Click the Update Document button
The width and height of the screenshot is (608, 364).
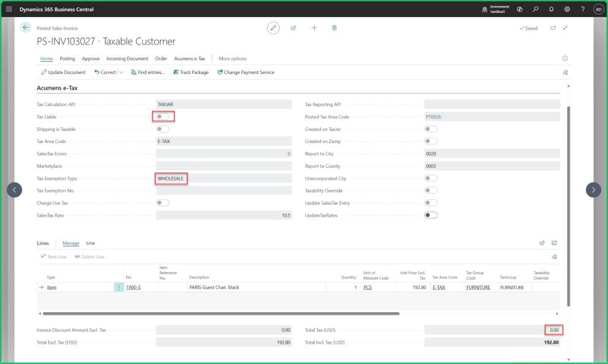coord(63,72)
